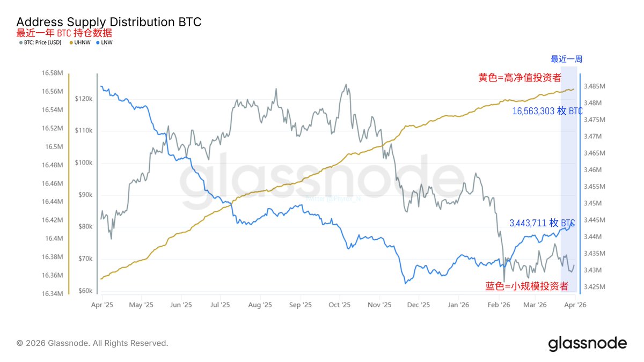The width and height of the screenshot is (644, 362).
Task: Toggle the BTC: Price [USD] legend entry
Action: click(x=43, y=42)
